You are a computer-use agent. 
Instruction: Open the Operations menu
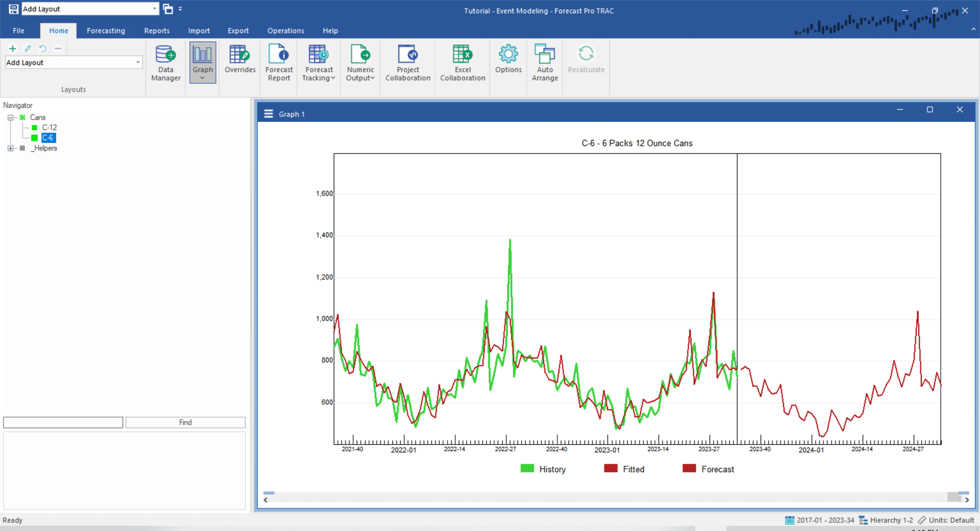tap(285, 31)
